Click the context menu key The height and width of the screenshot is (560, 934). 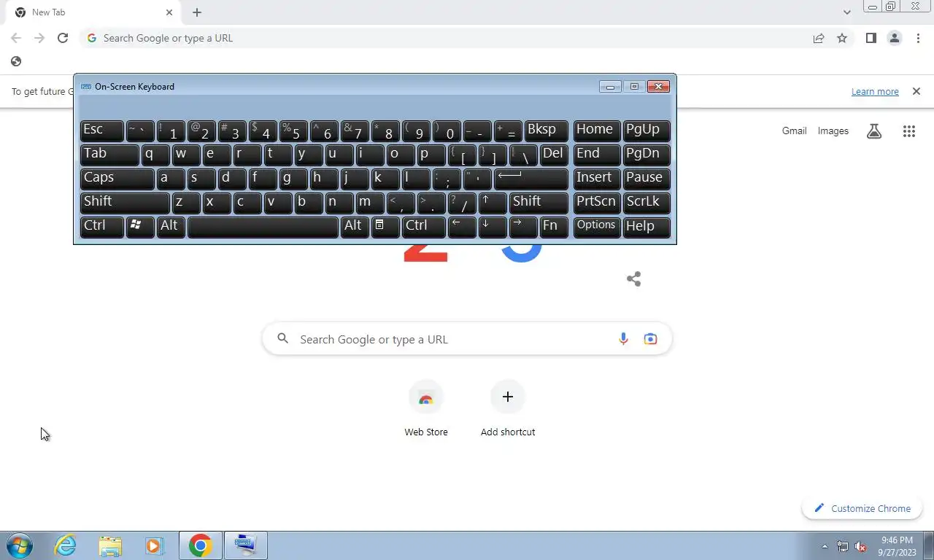tap(385, 227)
